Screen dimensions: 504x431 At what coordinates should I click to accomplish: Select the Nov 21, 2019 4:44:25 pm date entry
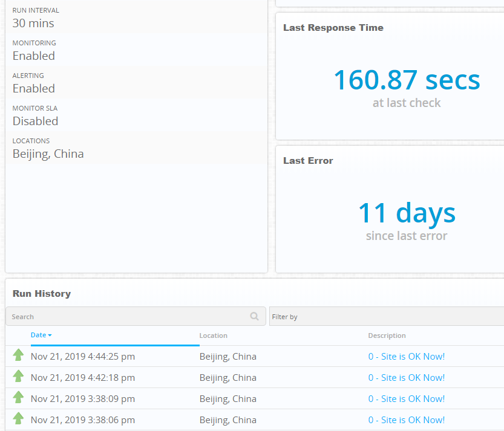click(x=83, y=357)
